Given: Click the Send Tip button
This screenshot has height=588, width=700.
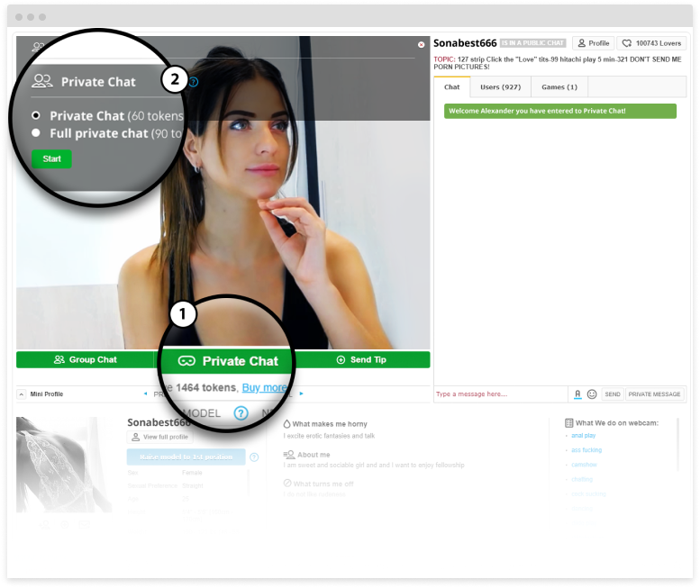Looking at the screenshot, I should coord(360,359).
